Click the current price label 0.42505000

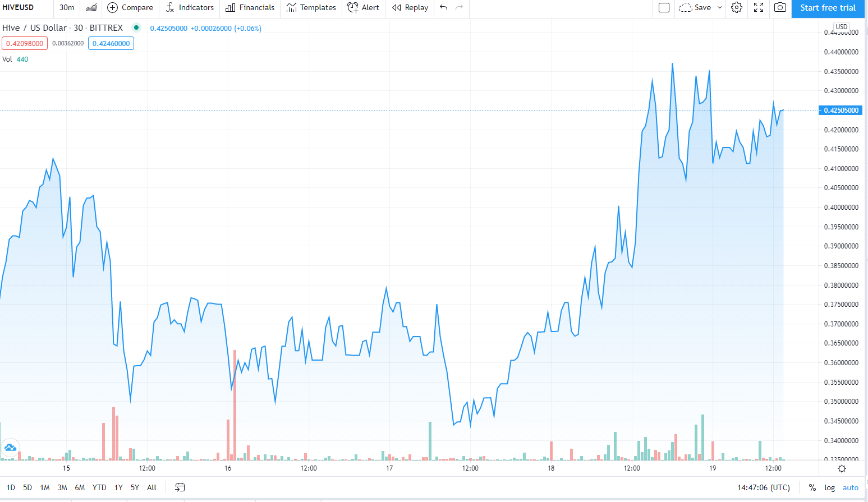(841, 110)
